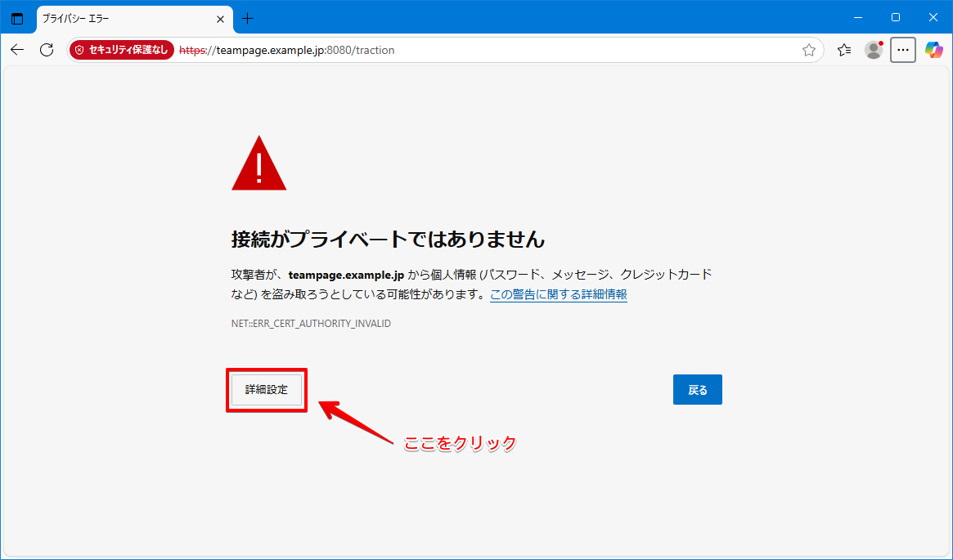Close the プライバシー エラー tab
The height and width of the screenshot is (560, 953).
click(219, 18)
